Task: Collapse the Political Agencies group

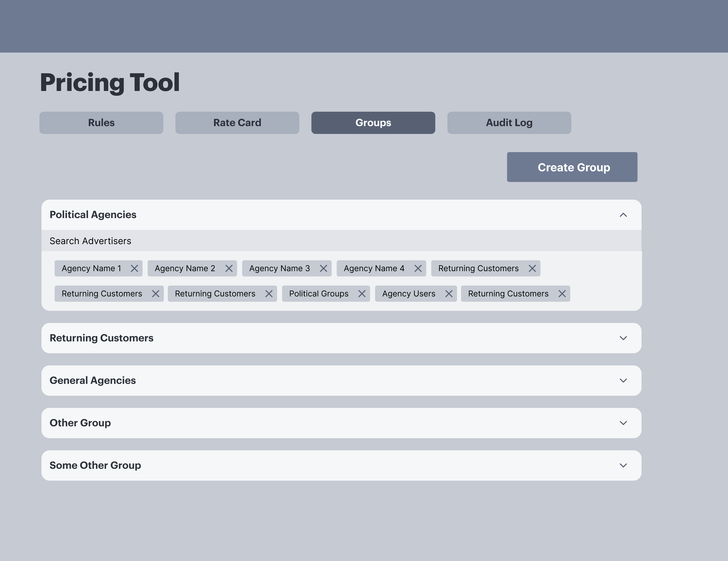Action: click(x=623, y=215)
